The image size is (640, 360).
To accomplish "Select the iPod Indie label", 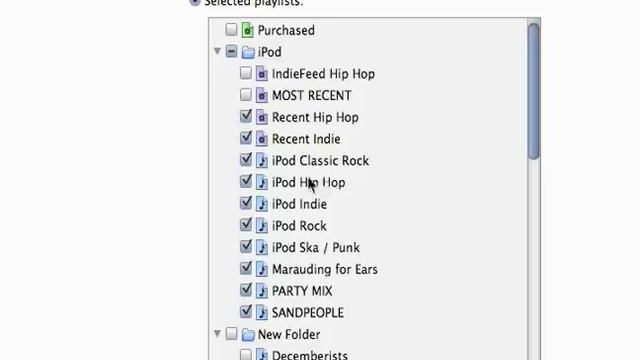I will click(300, 204).
